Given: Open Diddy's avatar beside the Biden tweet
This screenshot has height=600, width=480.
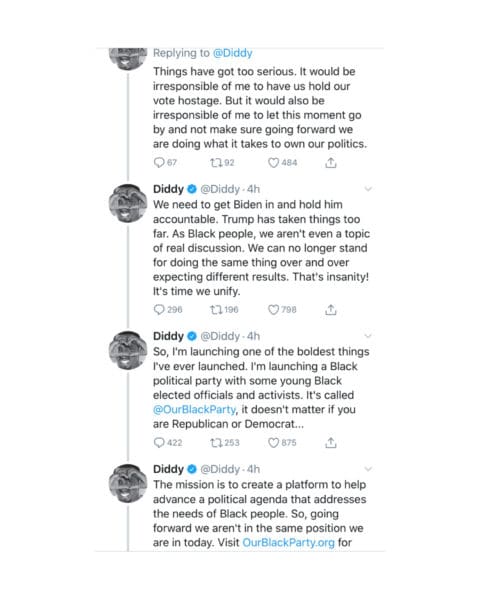Looking at the screenshot, I should 128,203.
